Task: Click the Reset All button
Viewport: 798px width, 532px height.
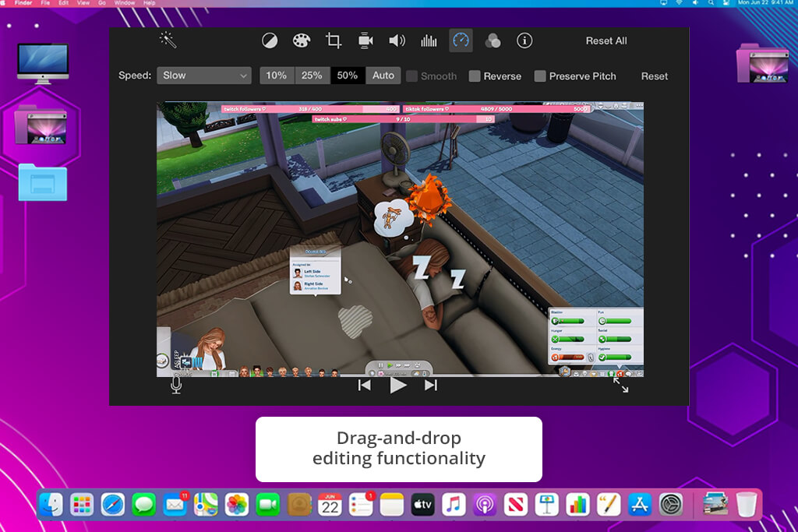Action: 606,41
